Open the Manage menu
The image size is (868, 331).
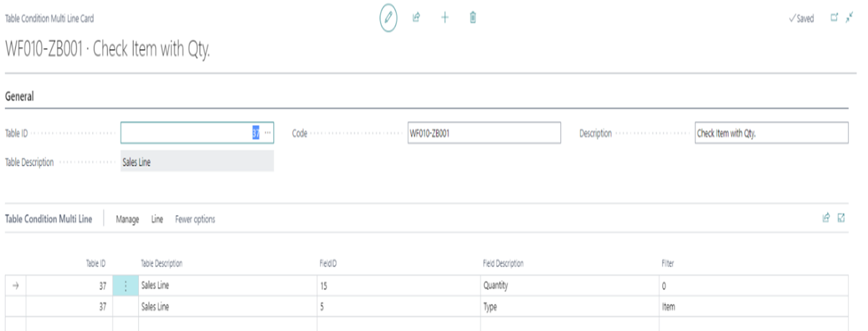pyautogui.click(x=127, y=219)
